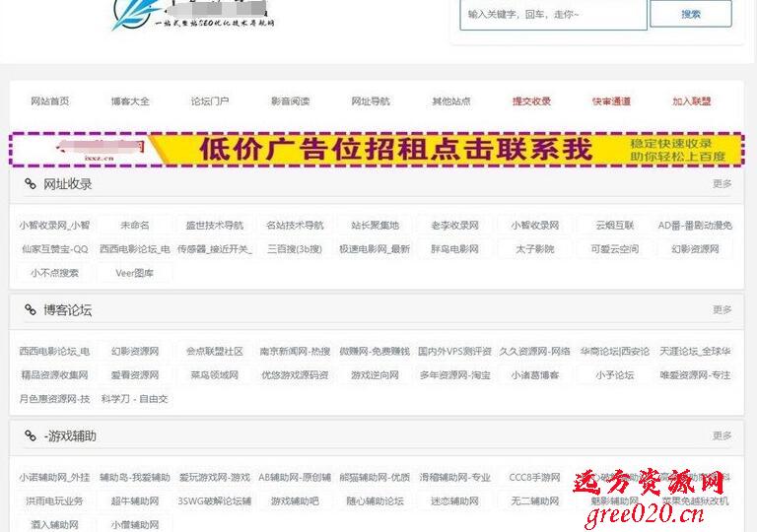Screen dimensions: 757x532
Task: Visit the 游戏辅助吧 link
Action: pyautogui.click(x=294, y=501)
